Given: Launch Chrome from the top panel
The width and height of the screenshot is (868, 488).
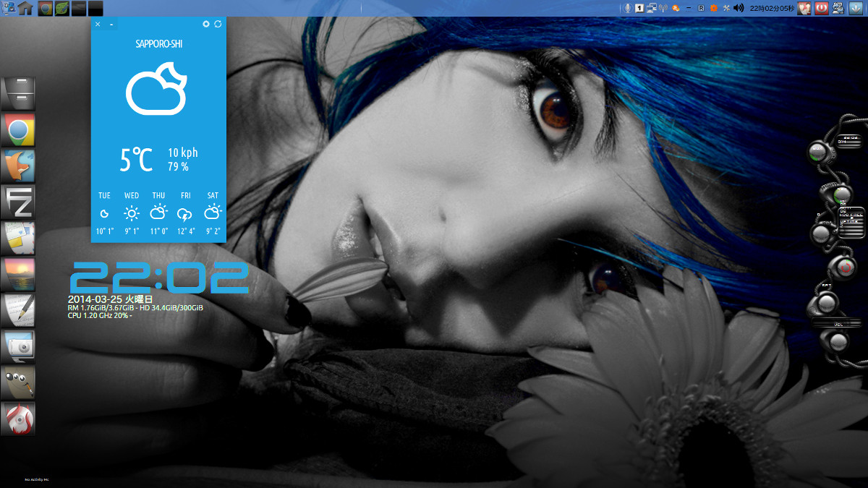Looking at the screenshot, I should click(x=46, y=8).
